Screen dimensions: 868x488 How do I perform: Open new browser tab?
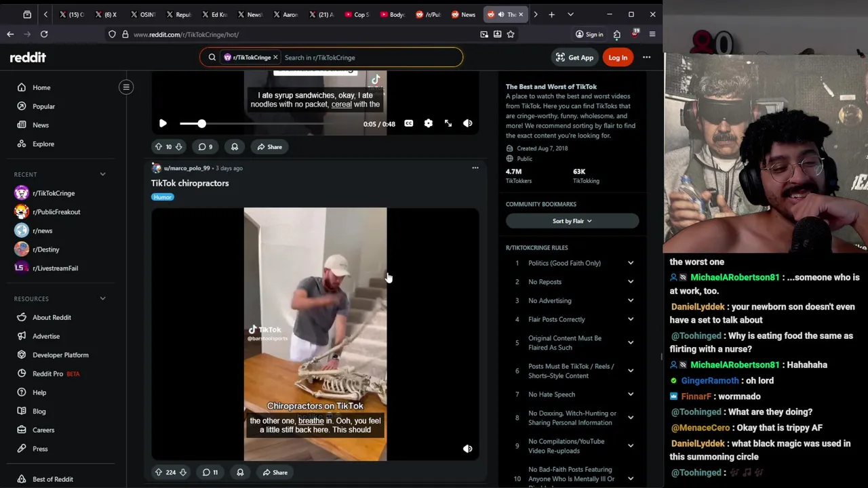551,14
